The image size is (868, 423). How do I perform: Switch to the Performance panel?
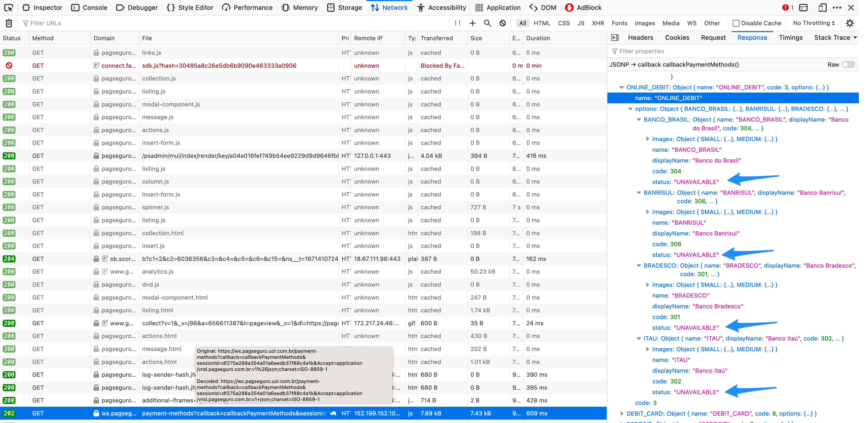click(247, 7)
